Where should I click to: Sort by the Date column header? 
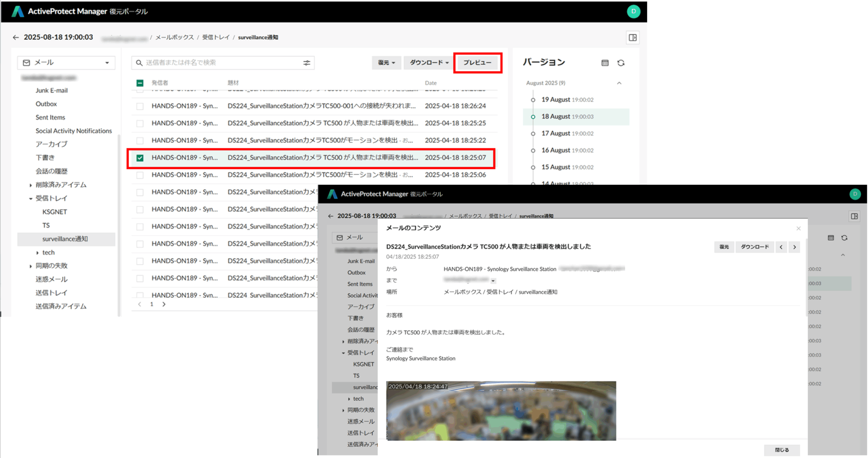point(431,83)
